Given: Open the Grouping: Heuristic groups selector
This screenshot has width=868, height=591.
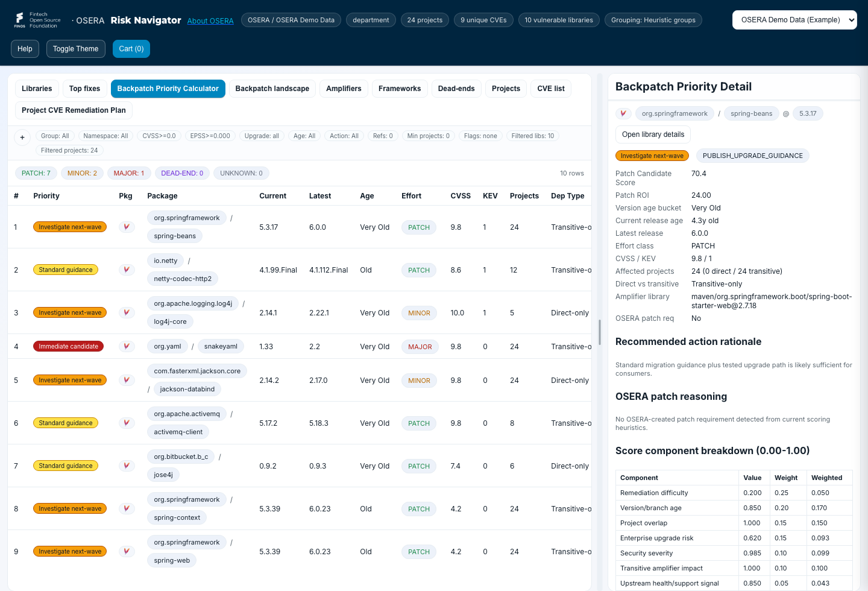Looking at the screenshot, I should (x=653, y=20).
